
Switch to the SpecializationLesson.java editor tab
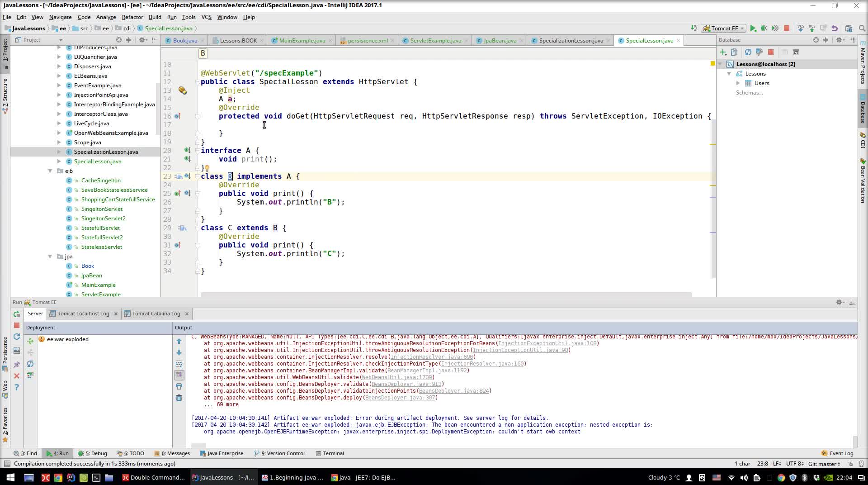(x=571, y=40)
